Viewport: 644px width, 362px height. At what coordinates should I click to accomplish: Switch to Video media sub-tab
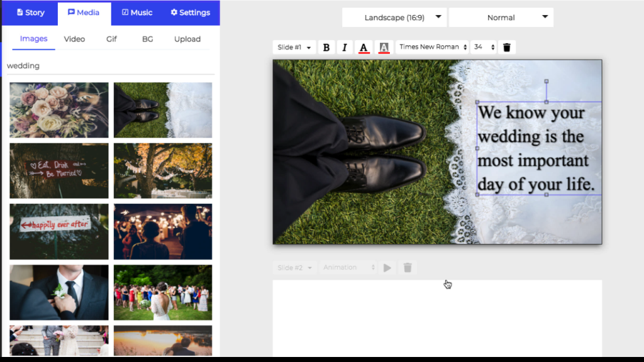(74, 39)
